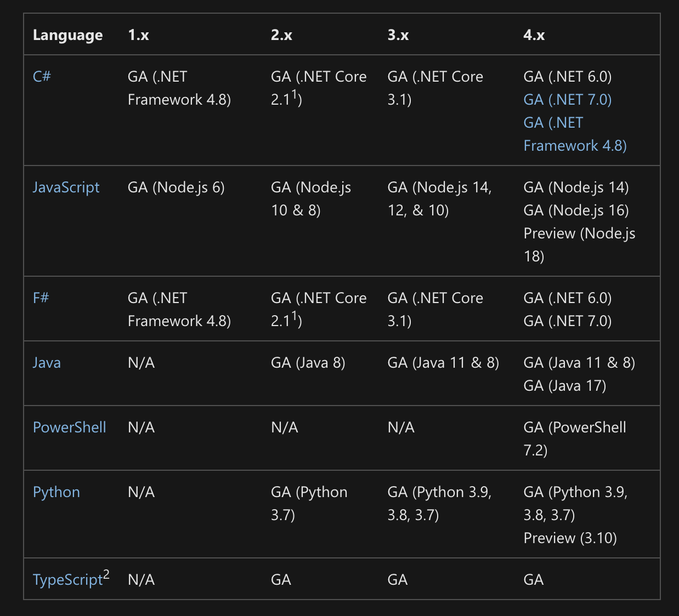Select the F# row's 1.x cell GA (.NET Framework 4.8)
The image size is (679, 616).
pyautogui.click(x=179, y=310)
